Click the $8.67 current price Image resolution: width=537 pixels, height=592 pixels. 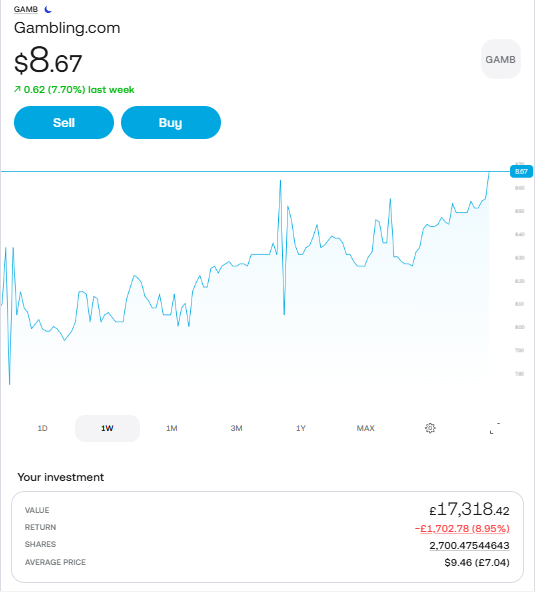[x=48, y=61]
